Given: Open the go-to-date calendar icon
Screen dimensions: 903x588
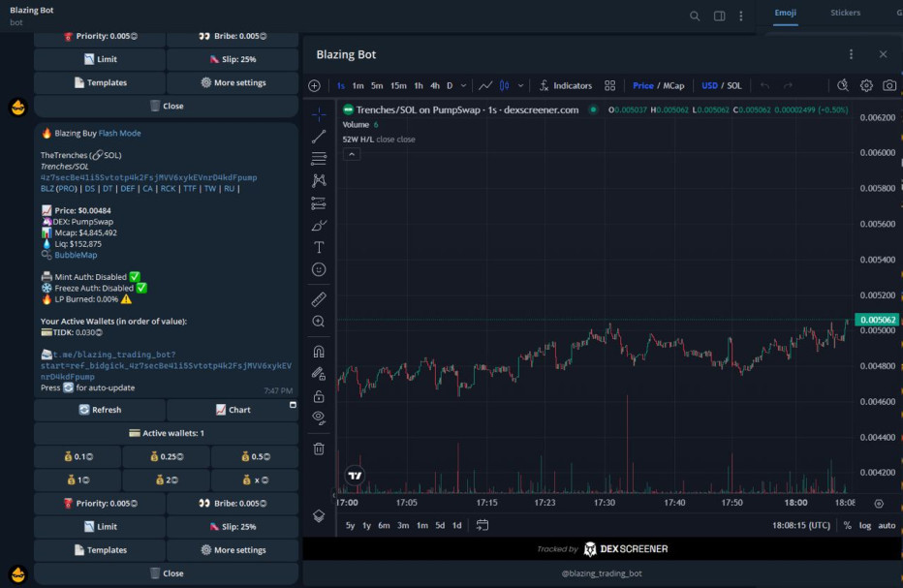Looking at the screenshot, I should (483, 525).
